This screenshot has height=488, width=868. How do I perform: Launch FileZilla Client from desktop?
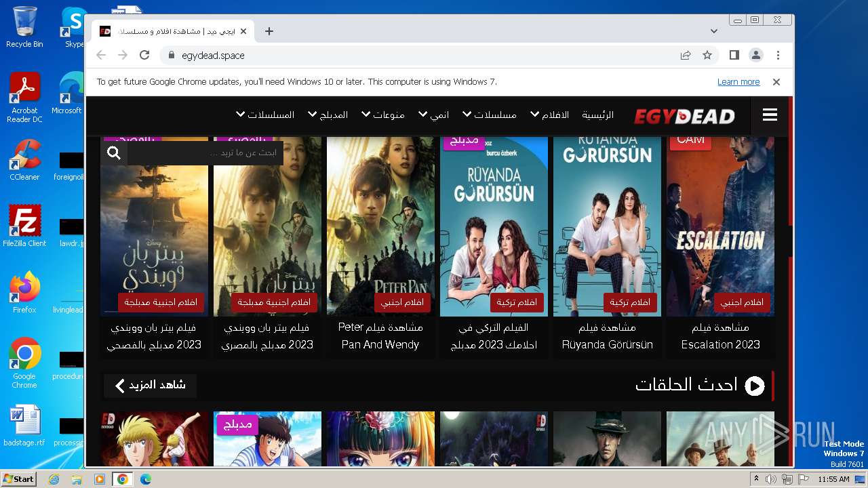coord(24,226)
